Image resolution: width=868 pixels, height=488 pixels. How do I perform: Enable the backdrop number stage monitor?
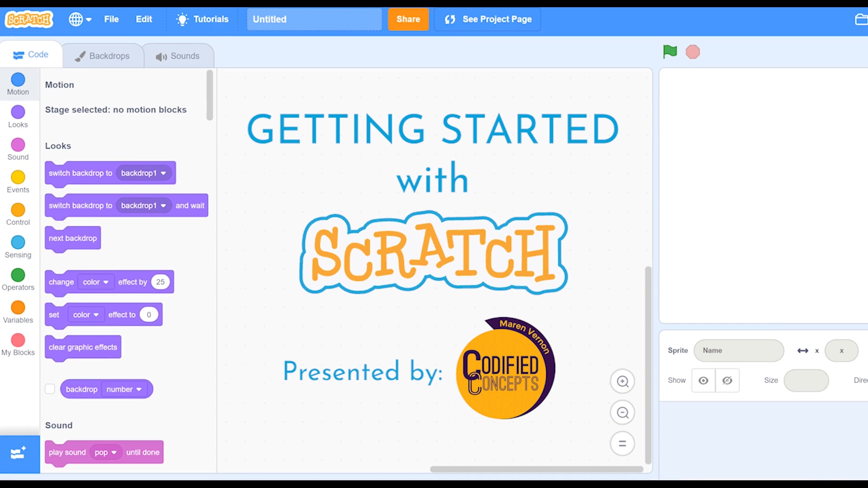50,389
